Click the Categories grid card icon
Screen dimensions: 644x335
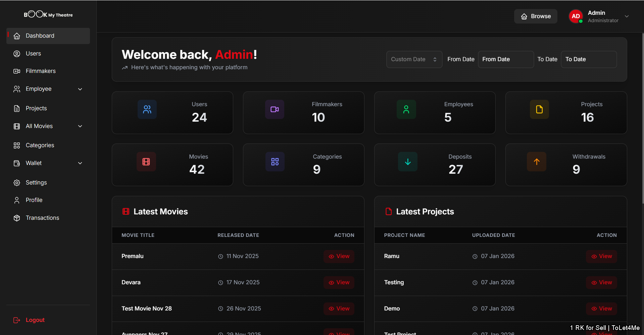tap(275, 162)
